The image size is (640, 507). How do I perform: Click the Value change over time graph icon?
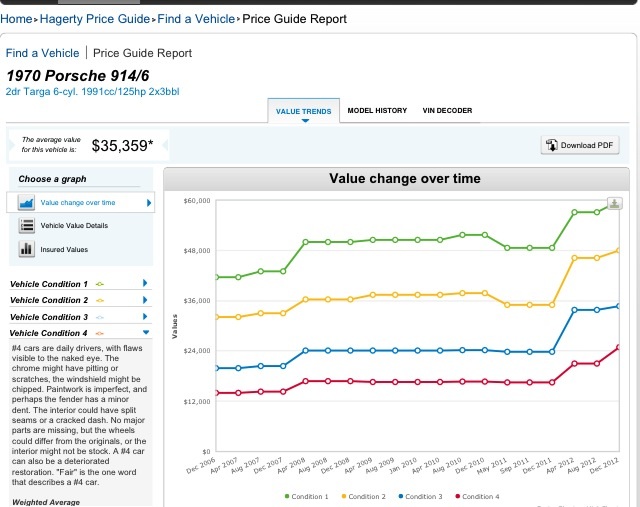(27, 202)
